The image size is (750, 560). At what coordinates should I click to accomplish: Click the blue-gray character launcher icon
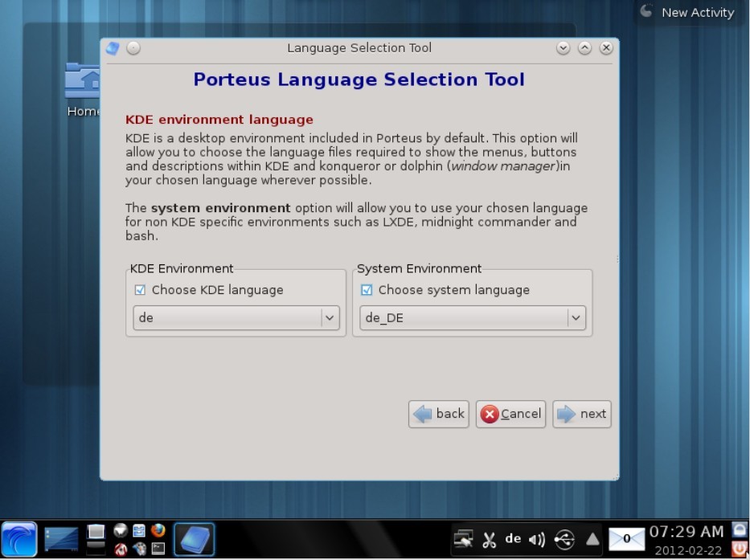coord(139,549)
